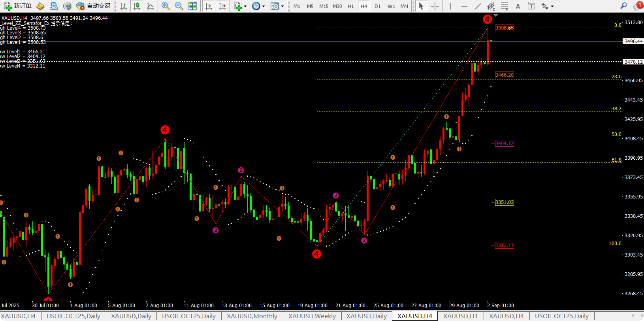Open the Indicators list button
Screen dimensions: 644x321
pos(237,6)
